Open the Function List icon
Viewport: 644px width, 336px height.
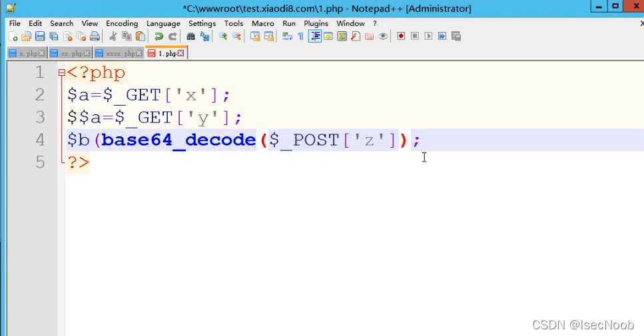pyautogui.click(x=356, y=37)
